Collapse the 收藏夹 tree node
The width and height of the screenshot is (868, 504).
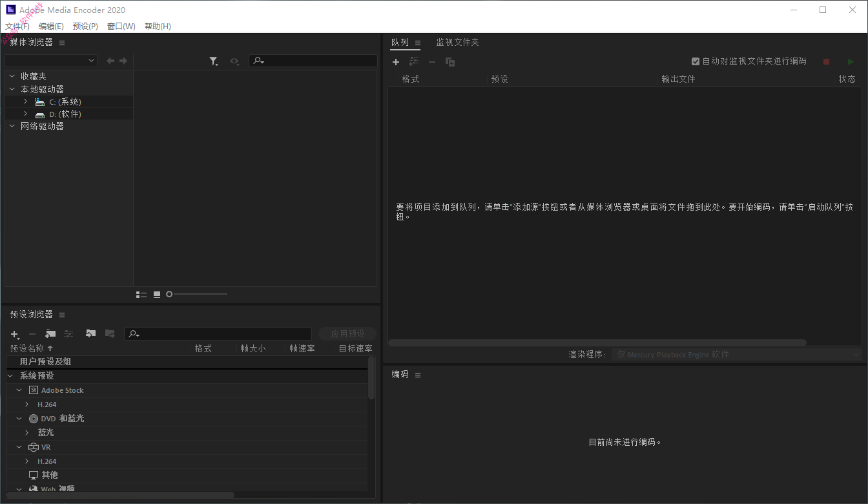(x=12, y=76)
